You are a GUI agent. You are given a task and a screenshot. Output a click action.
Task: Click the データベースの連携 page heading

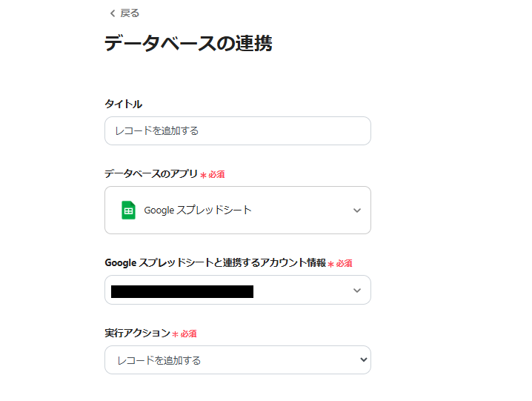pyautogui.click(x=188, y=44)
